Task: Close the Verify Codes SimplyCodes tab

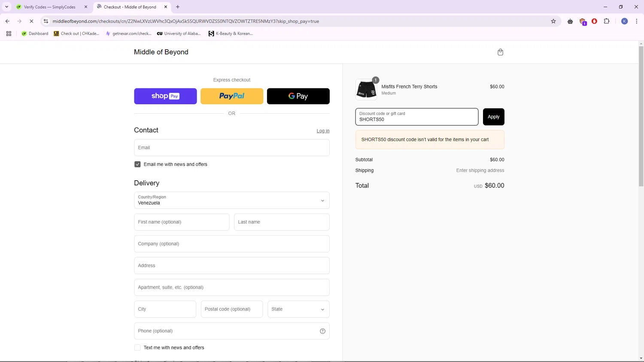Action: (x=86, y=7)
